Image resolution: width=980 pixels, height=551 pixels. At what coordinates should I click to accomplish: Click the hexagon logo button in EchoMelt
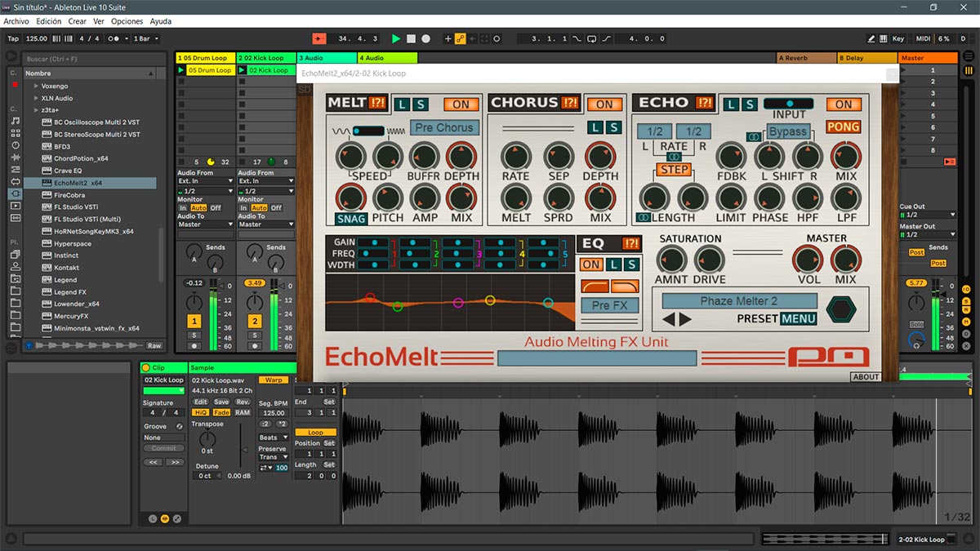tap(841, 309)
